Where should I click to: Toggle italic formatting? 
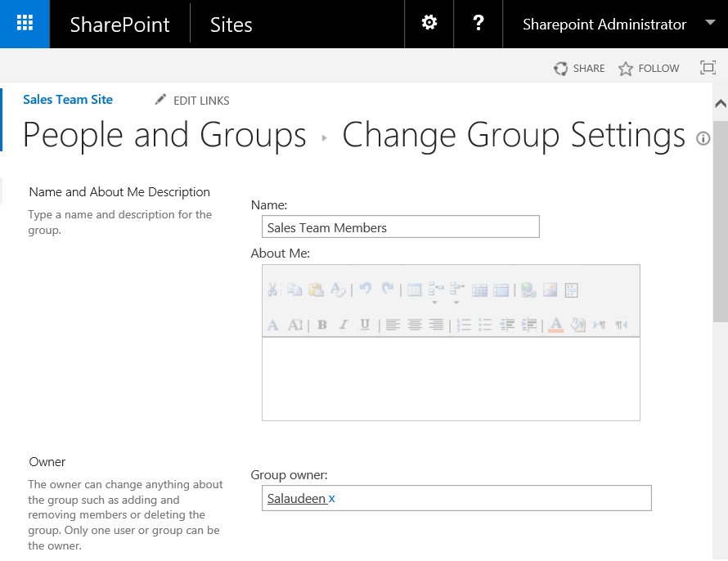[x=342, y=324]
